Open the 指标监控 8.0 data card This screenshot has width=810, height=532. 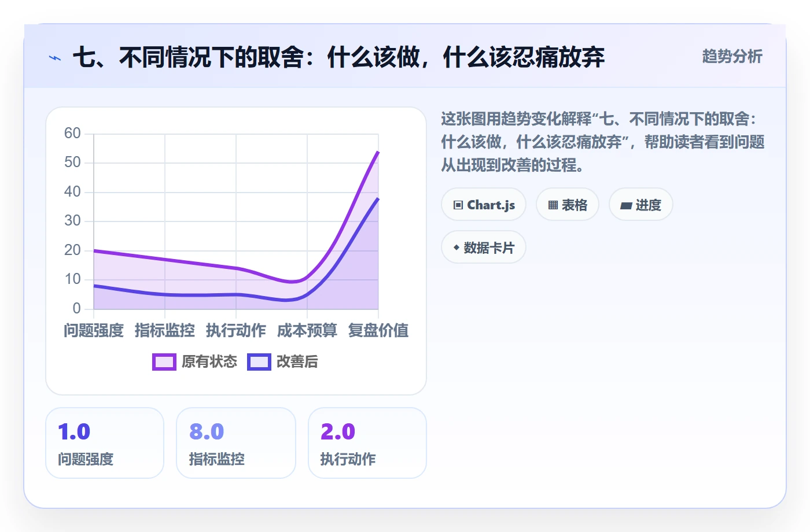(236, 443)
